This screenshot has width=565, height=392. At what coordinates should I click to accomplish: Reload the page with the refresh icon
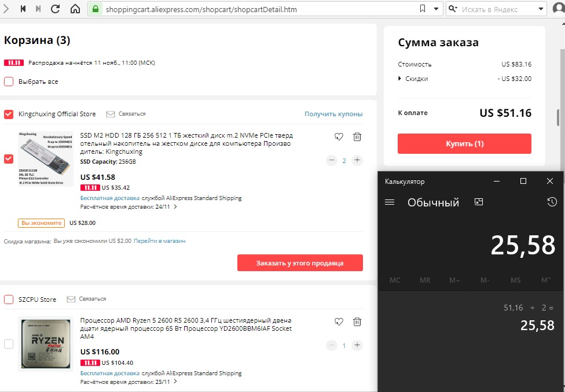(56, 9)
